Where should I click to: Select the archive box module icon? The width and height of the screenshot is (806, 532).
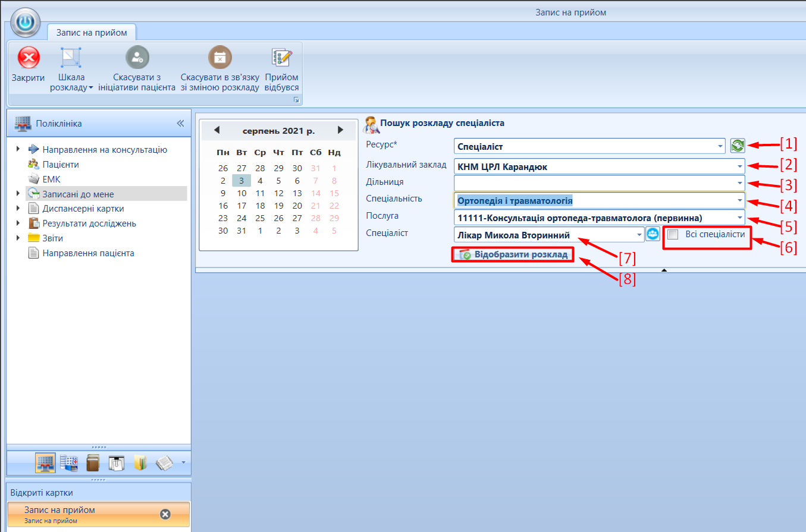click(x=116, y=462)
